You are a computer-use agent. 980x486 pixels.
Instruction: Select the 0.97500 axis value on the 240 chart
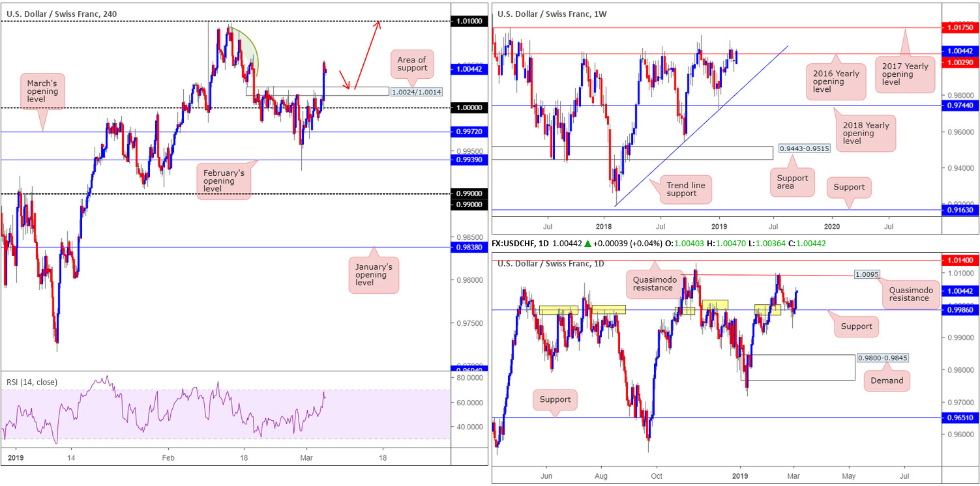(x=471, y=323)
